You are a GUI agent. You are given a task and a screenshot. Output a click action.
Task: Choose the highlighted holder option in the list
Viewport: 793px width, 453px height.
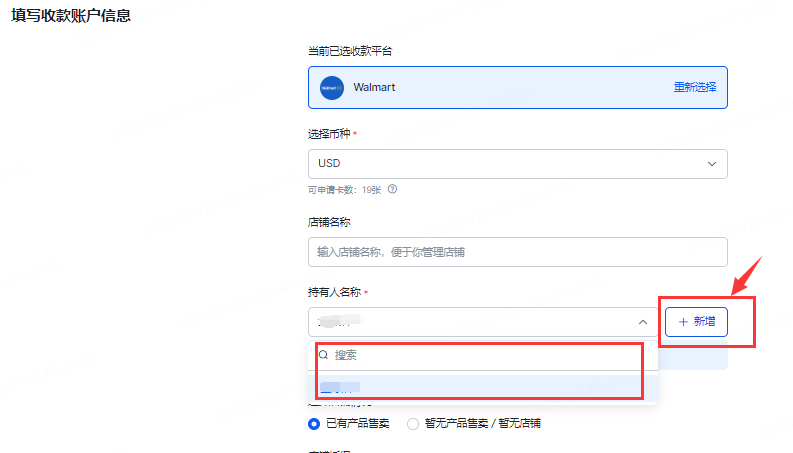(x=340, y=386)
